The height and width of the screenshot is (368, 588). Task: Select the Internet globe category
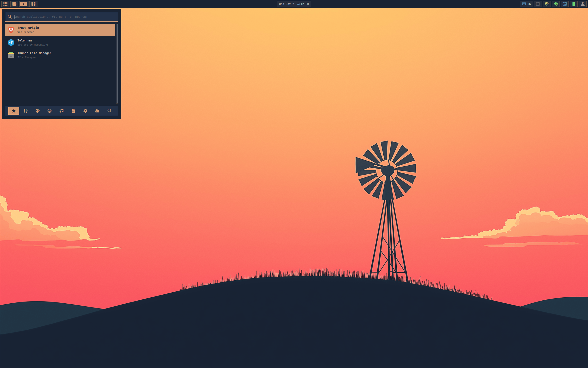pos(49,111)
